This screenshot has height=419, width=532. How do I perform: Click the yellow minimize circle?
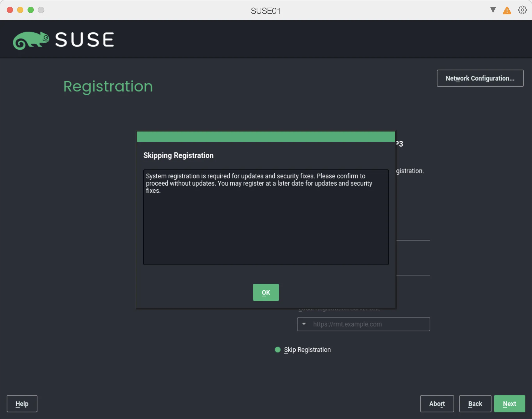[20, 10]
